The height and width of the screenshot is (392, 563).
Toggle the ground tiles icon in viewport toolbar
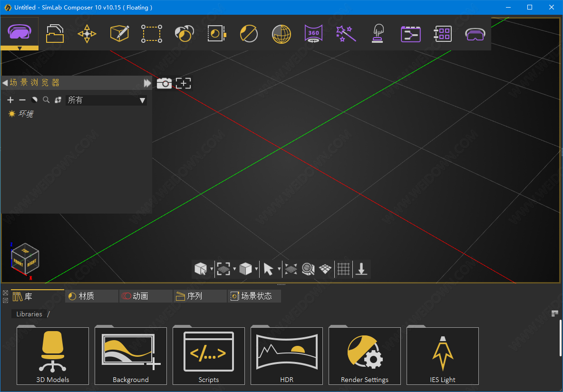pyautogui.click(x=325, y=269)
